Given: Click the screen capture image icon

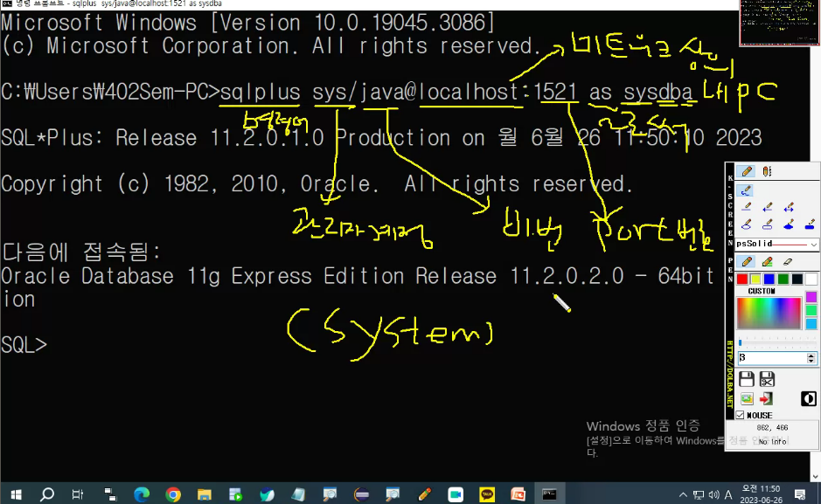Looking at the screenshot, I should 747,399.
